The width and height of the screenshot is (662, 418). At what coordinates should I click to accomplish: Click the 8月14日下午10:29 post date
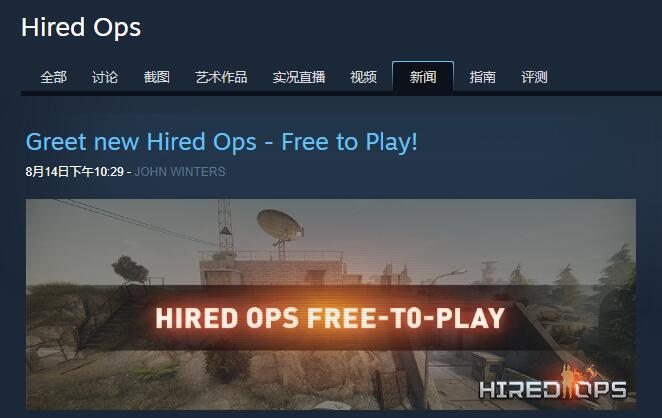tap(75, 172)
